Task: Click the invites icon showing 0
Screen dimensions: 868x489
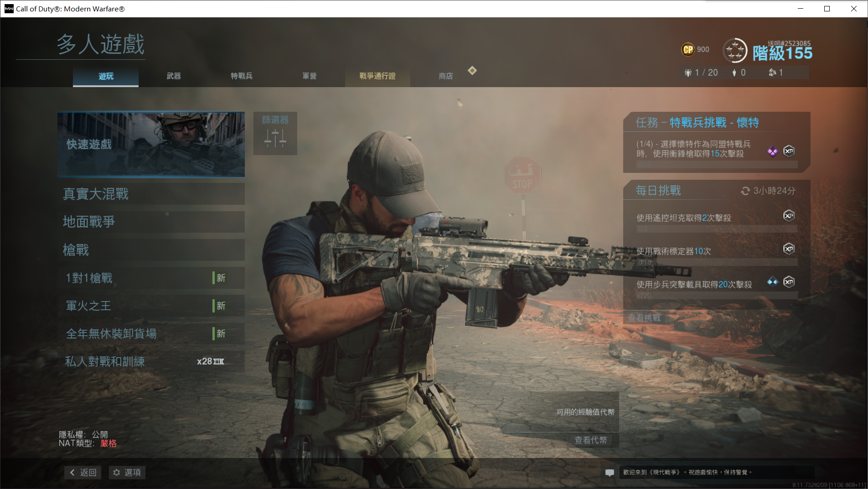Action: point(734,73)
